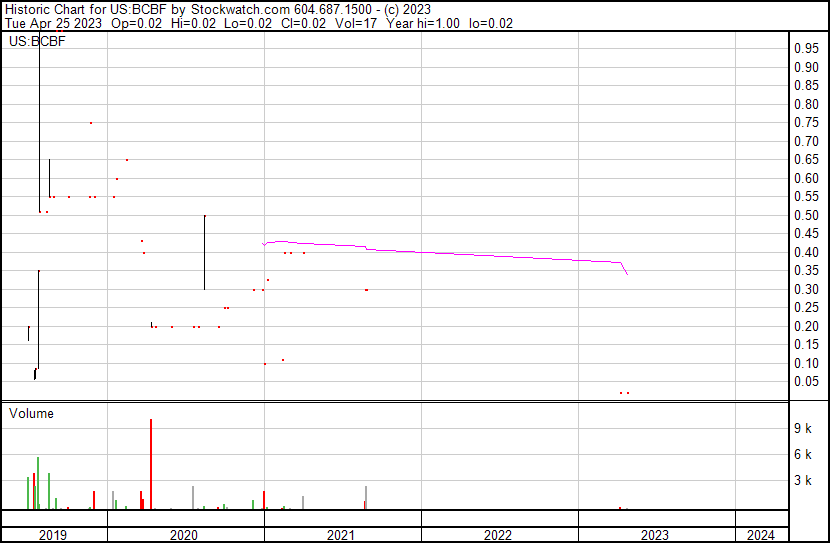This screenshot has width=830, height=543.
Task: Click the Tue Apr 25 2023 date text
Action: pos(53,23)
